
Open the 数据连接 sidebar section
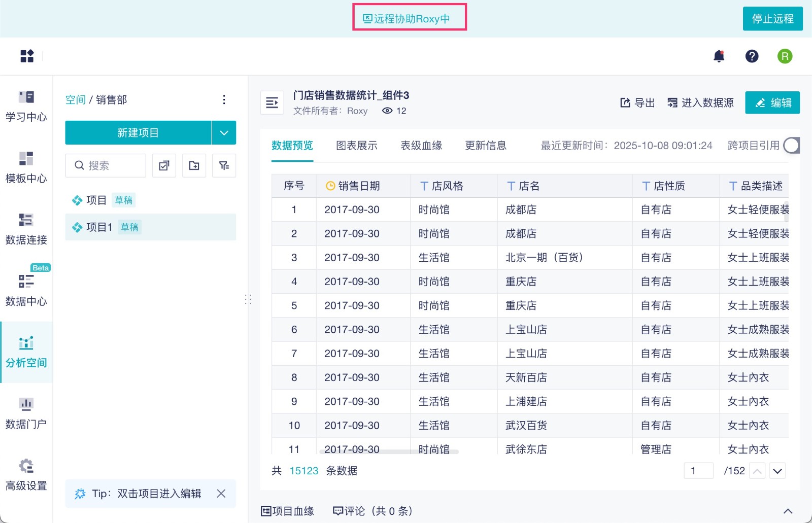click(26, 229)
